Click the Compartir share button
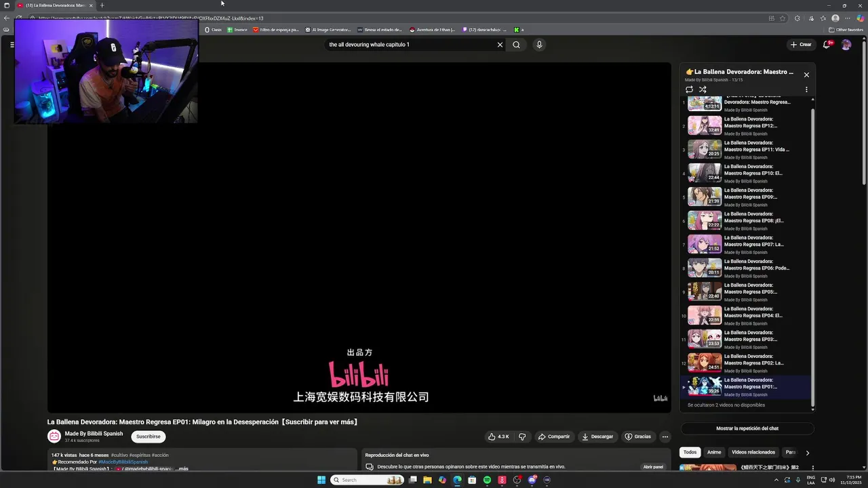 tap(554, 436)
